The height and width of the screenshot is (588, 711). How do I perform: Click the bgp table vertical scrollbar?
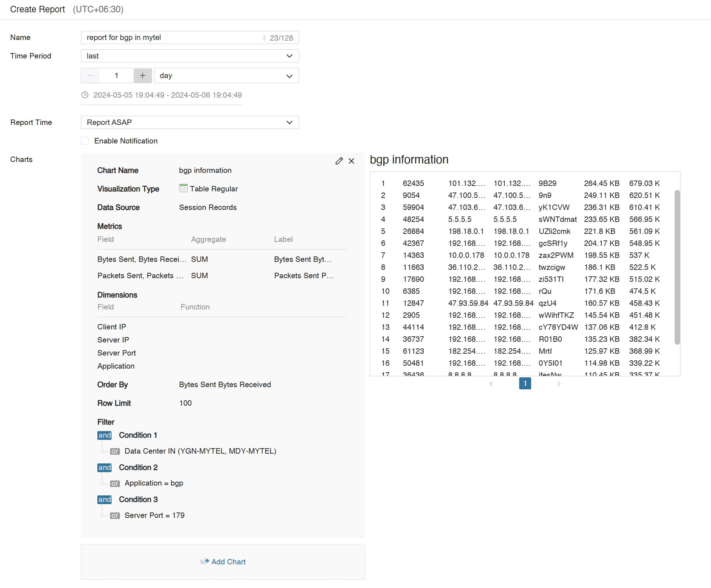click(x=677, y=267)
